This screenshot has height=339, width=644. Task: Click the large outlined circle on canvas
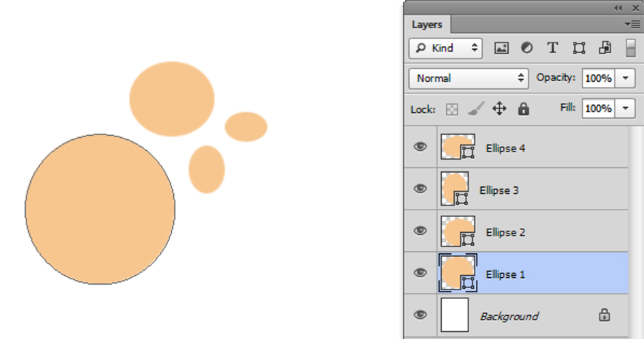point(100,209)
